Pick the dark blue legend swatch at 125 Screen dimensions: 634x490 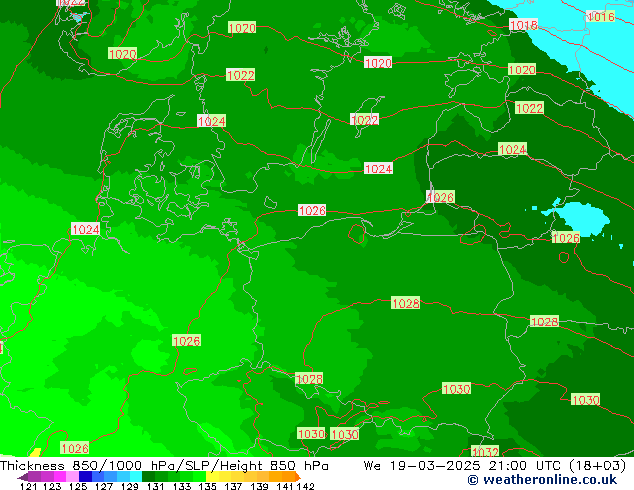pyautogui.click(x=85, y=477)
